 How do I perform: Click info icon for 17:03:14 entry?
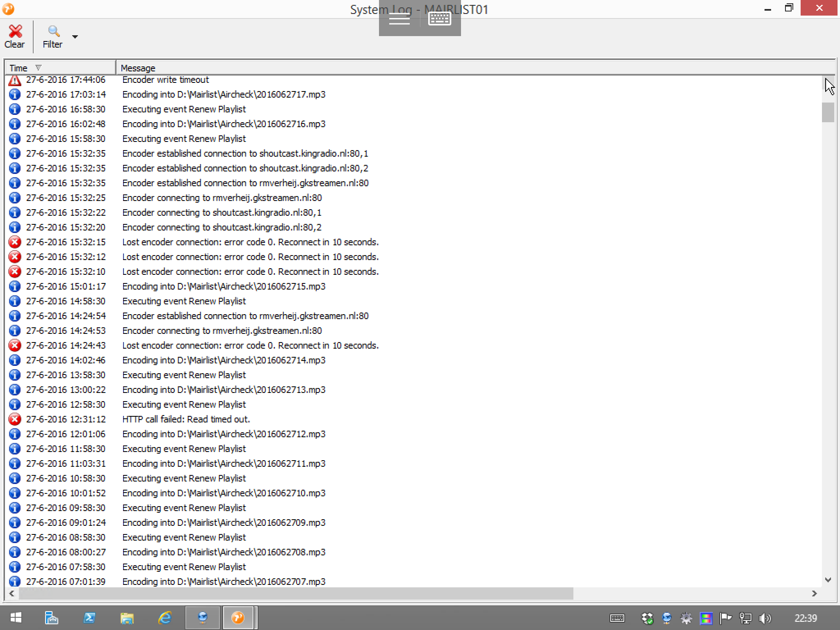(15, 94)
